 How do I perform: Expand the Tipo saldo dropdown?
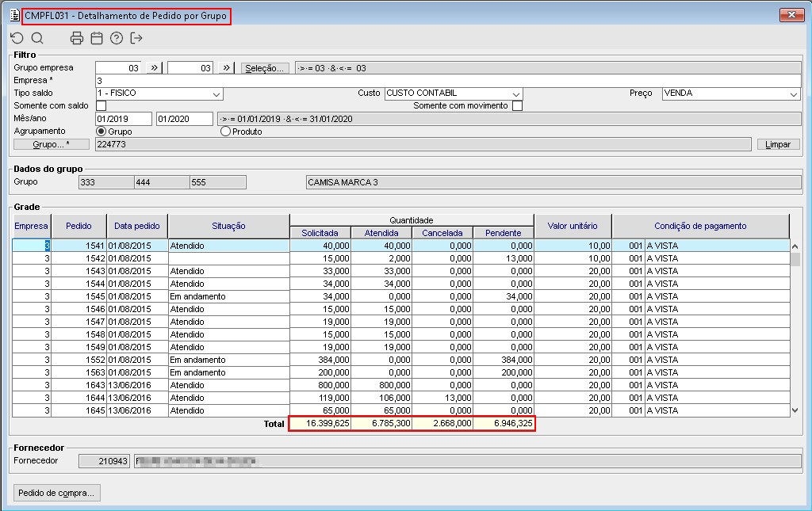click(216, 93)
